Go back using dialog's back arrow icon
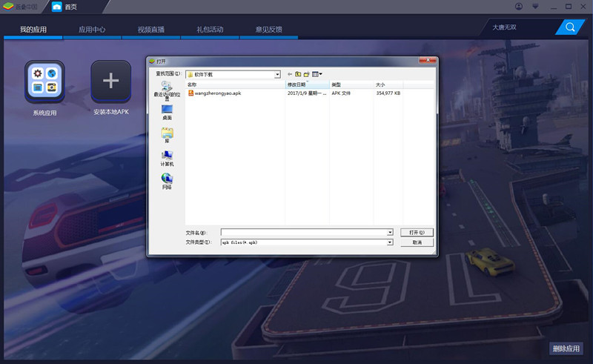Screen dimensions: 593x364 tap(289, 74)
